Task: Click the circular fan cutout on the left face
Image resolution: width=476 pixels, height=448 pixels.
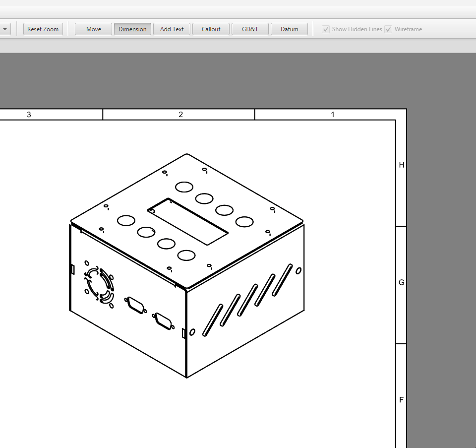Action: (99, 285)
